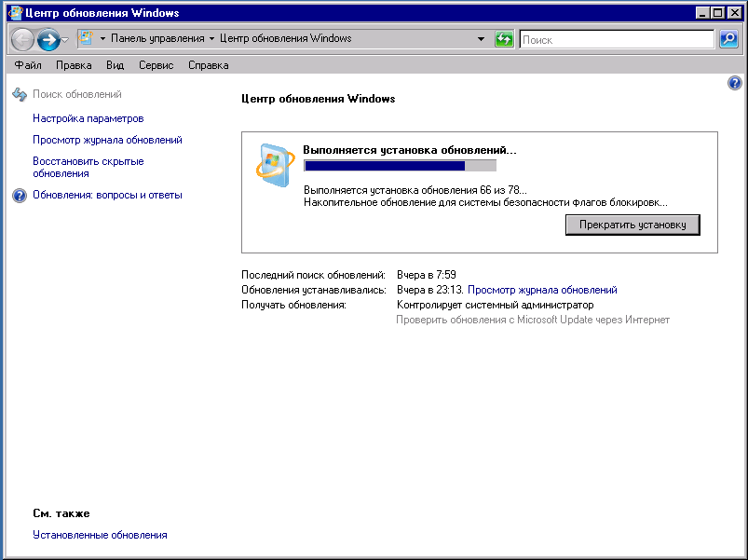
Task: Select Центр обновления Windows breadcrumb segment
Action: [x=285, y=38]
